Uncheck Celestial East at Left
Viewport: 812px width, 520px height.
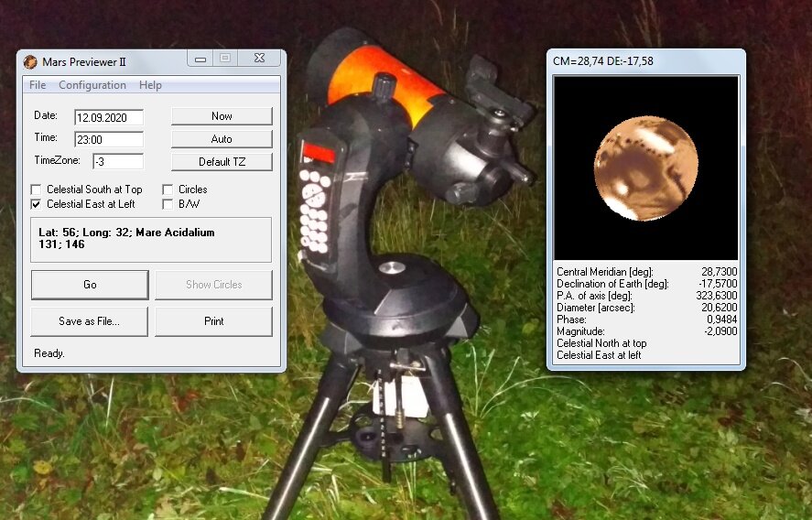point(36,204)
